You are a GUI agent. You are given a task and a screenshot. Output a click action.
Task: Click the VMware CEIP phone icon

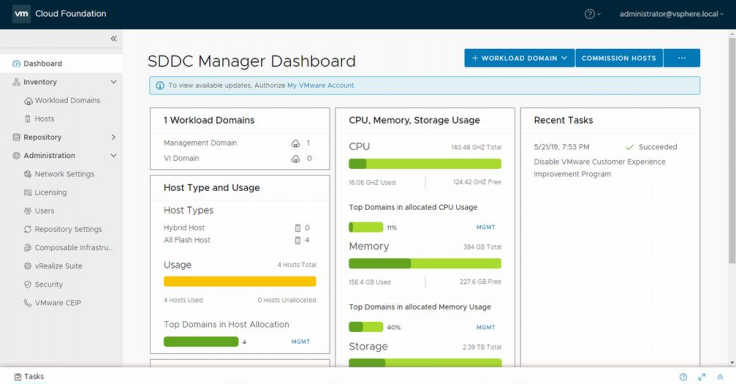point(28,303)
